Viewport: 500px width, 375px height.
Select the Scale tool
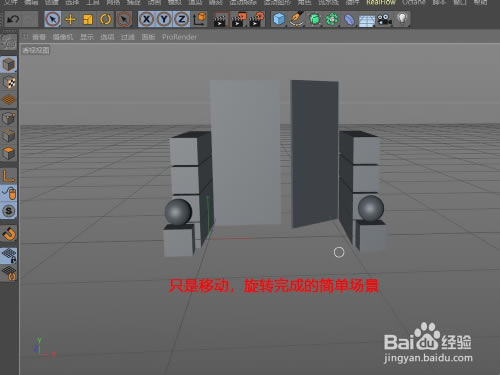point(88,19)
